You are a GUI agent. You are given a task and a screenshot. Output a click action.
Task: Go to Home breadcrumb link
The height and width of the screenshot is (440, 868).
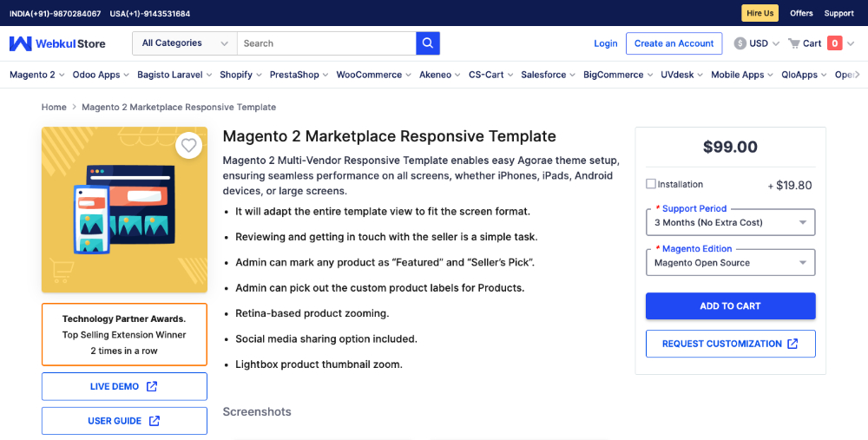click(54, 108)
